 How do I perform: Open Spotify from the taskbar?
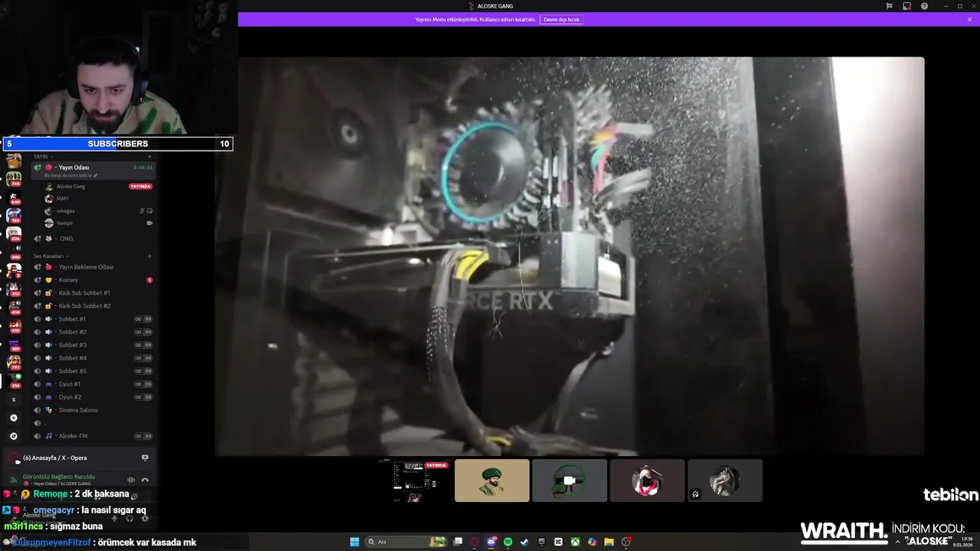[508, 542]
